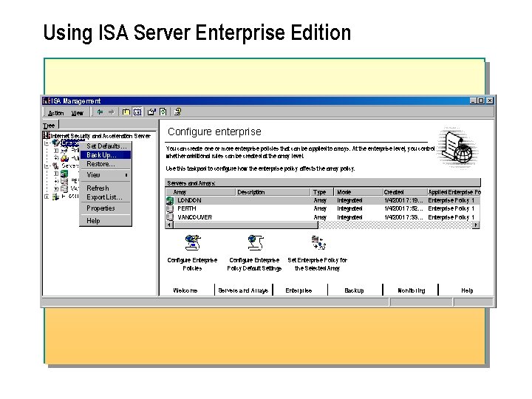Click the PERTH array icon in list
This screenshot has width=532, height=399.
click(170, 208)
